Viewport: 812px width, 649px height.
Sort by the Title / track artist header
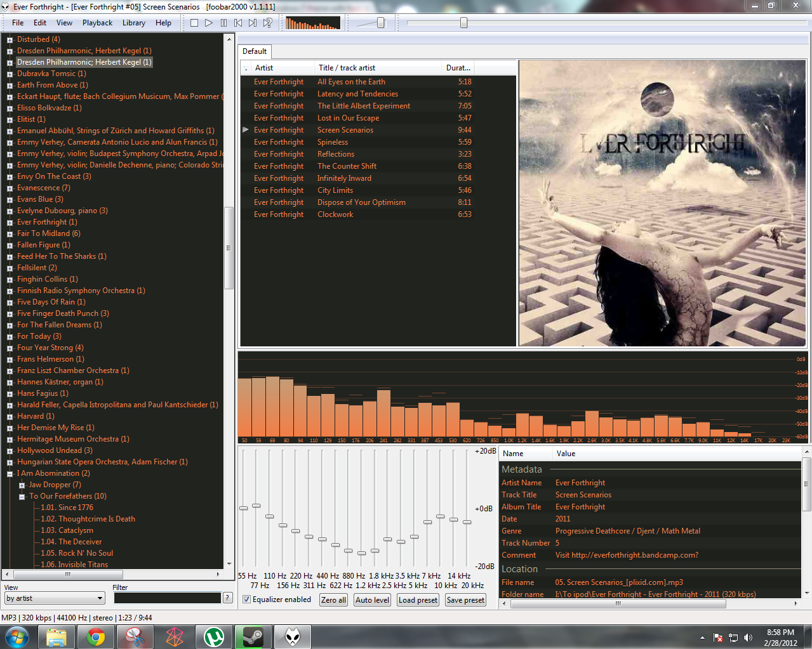click(x=378, y=68)
